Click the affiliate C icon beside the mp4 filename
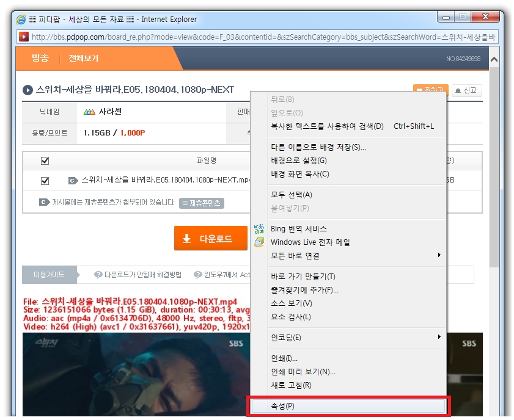This screenshot has height=420, width=514. click(73, 180)
